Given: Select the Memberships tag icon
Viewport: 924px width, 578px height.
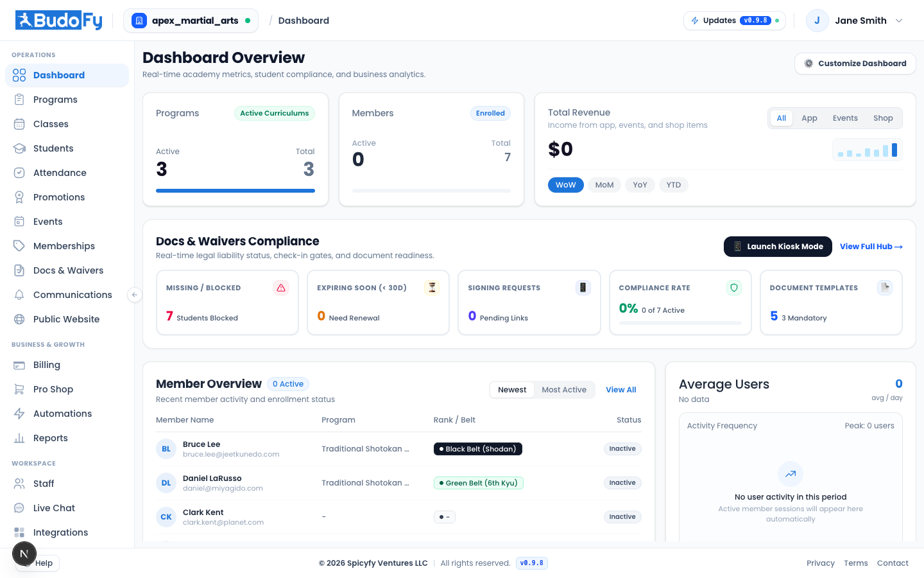Looking at the screenshot, I should (19, 246).
